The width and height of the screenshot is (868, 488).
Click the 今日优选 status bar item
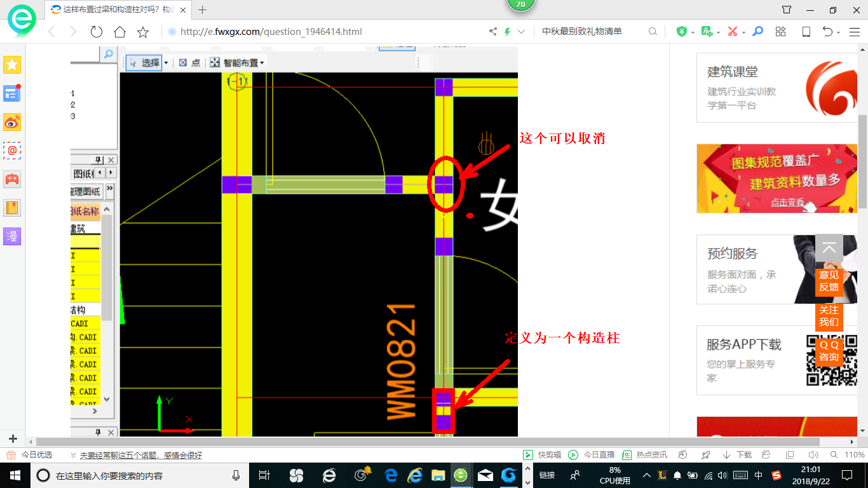[31, 455]
